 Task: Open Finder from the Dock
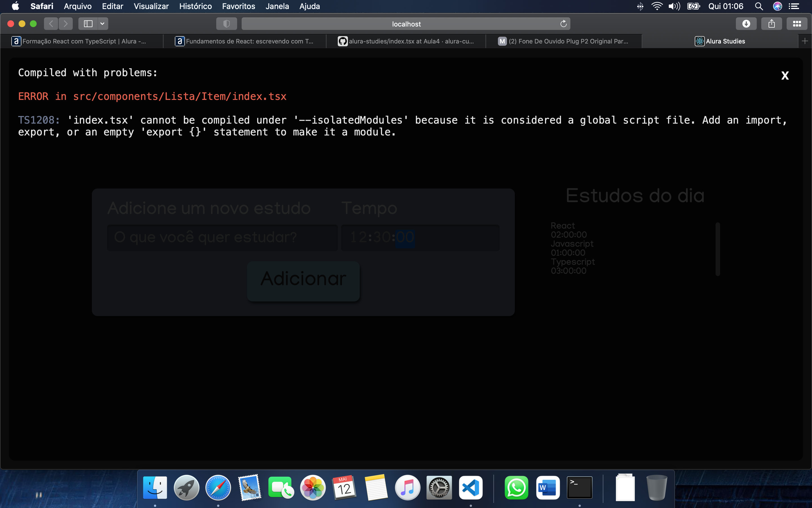click(x=155, y=487)
